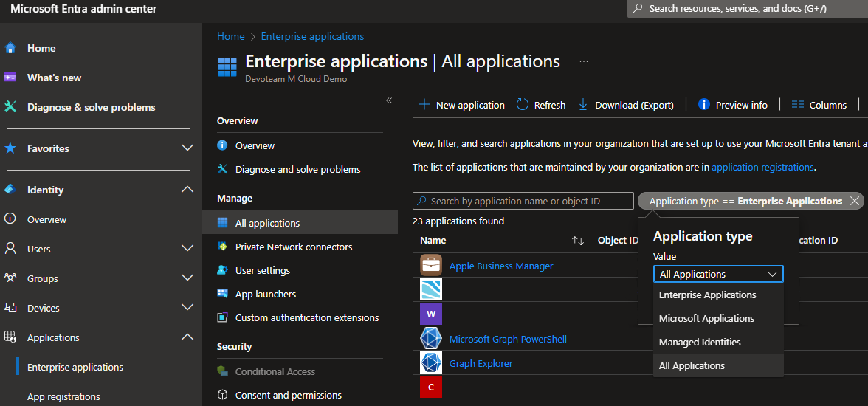
Task: Expand the Favorites section chevron
Action: tap(187, 148)
